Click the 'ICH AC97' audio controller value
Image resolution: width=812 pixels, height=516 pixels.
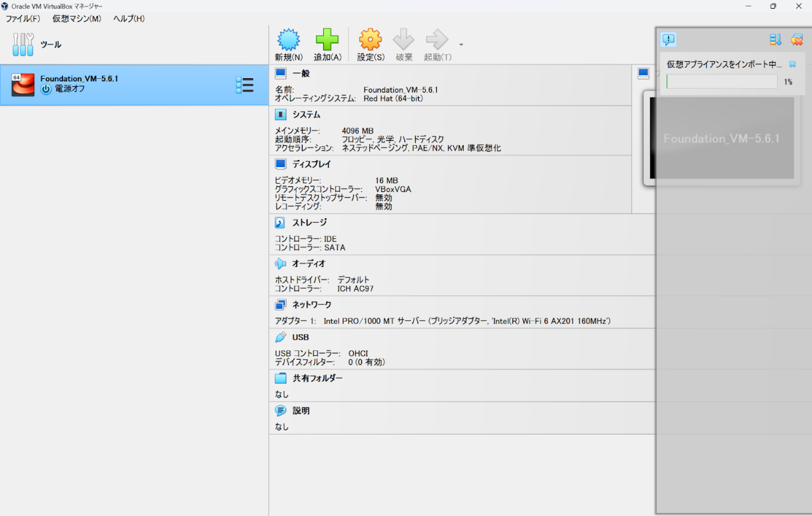[x=356, y=288]
